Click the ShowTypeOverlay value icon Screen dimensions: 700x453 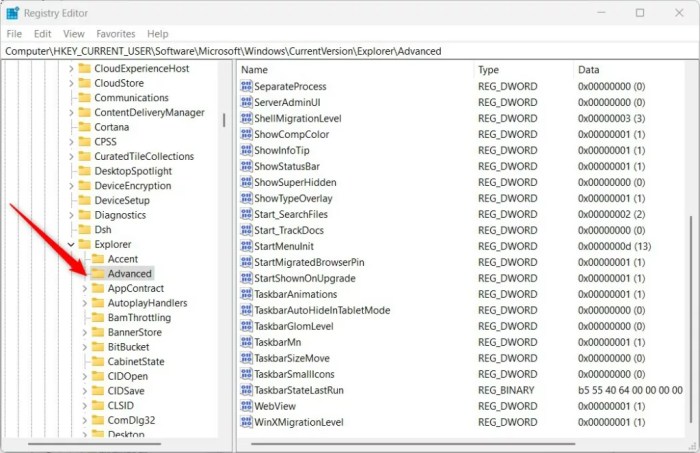click(246, 198)
